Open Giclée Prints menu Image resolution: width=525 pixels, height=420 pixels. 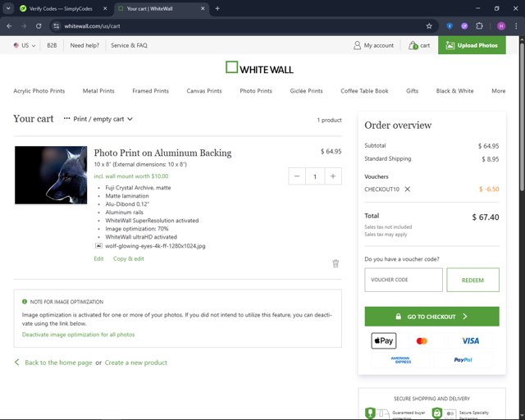(306, 91)
